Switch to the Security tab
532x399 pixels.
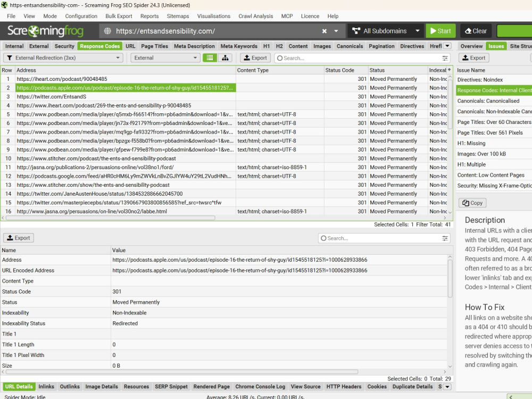coord(64,46)
